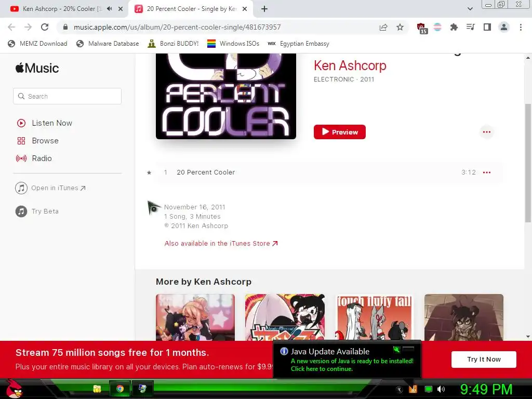
Task: Open the fourth brown-toned album thumbnail
Action: tap(464, 317)
